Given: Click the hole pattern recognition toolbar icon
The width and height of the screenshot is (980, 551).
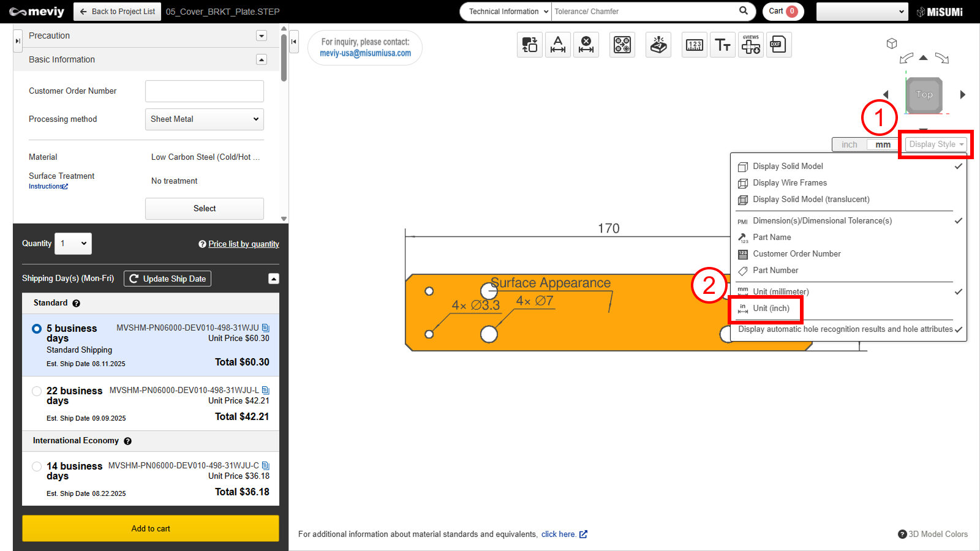Looking at the screenshot, I should tap(622, 45).
